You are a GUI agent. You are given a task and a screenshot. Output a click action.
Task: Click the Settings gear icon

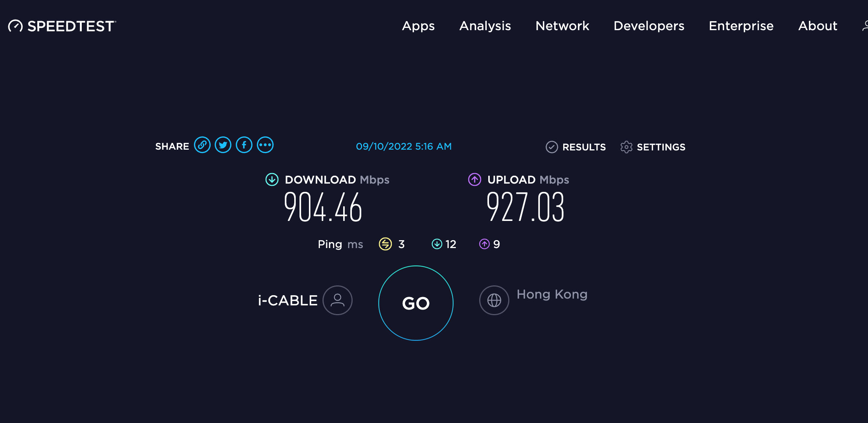(x=626, y=147)
